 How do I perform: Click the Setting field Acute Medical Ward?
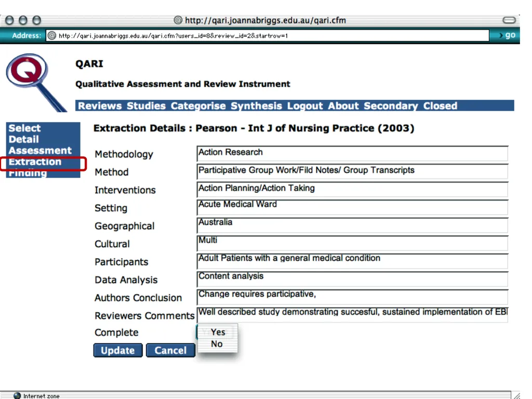(352, 207)
